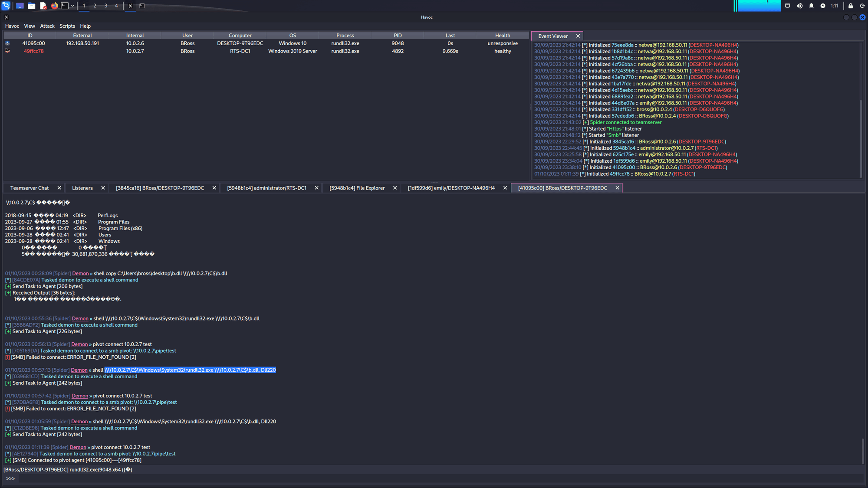The image size is (868, 488).
Task: Click the agent icon for session 49ffcc78
Action: coord(7,51)
